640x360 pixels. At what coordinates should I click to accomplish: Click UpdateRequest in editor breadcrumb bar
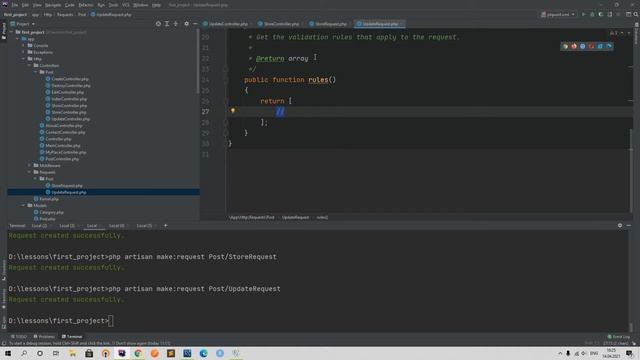tap(296, 218)
